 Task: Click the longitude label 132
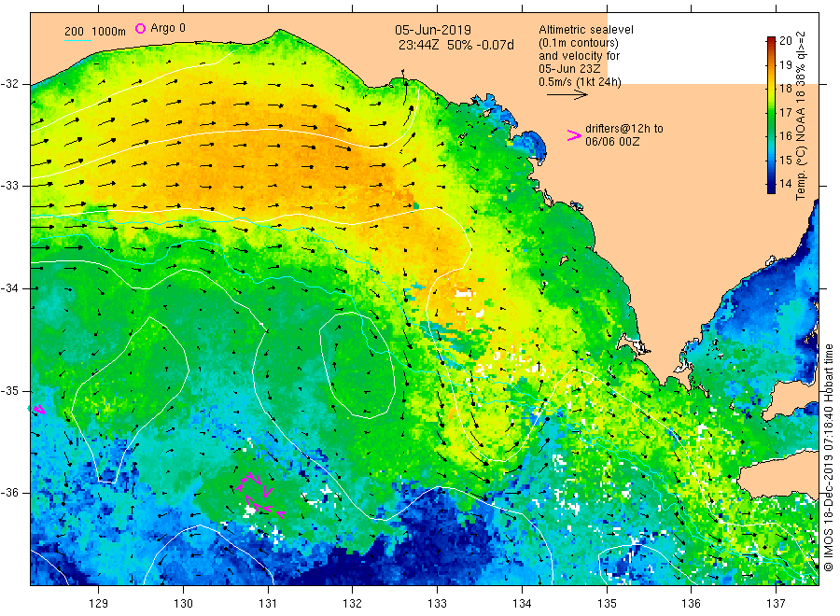point(353,604)
